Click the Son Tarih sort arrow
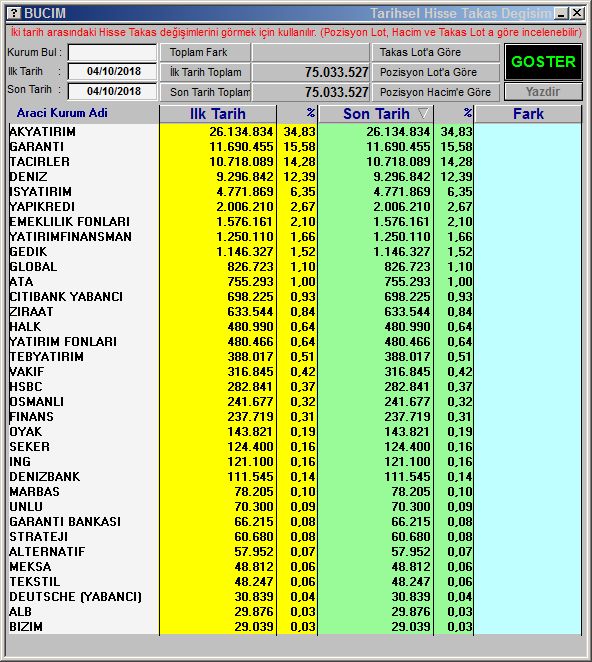Viewport: 592px width, 662px height. [423, 114]
